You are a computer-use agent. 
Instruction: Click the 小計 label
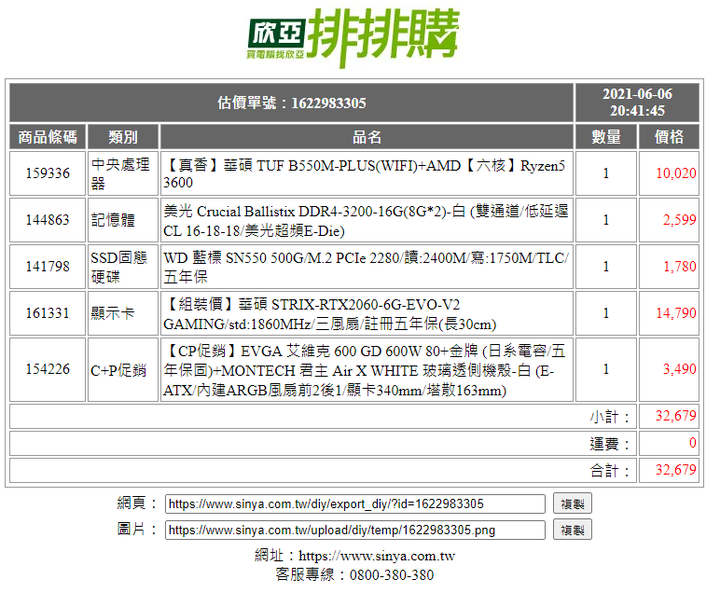pos(610,417)
